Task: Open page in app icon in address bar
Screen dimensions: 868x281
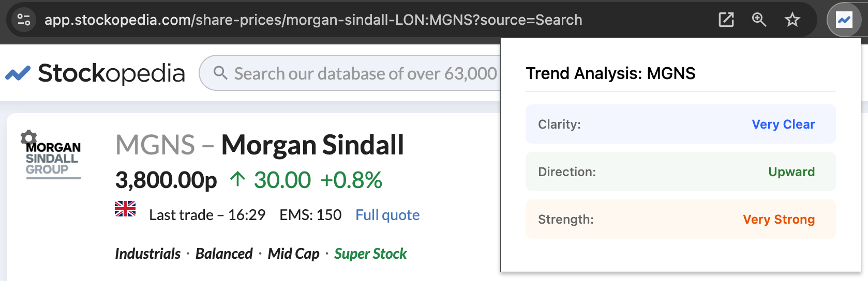Action: 726,20
